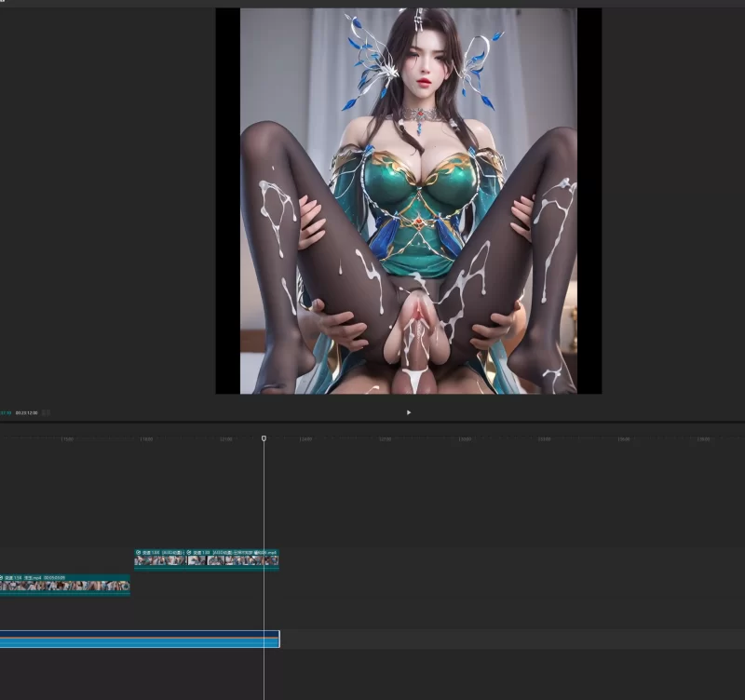
Task: Click the filename label of the lower-track clip
Action: 32,577
